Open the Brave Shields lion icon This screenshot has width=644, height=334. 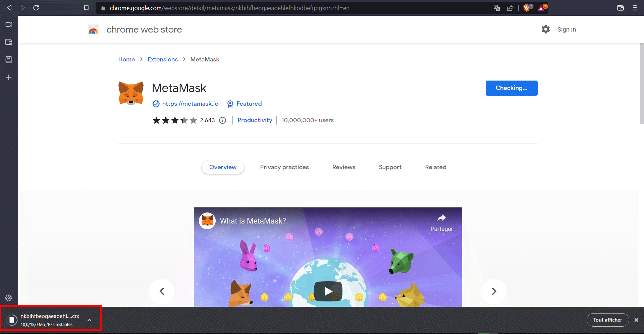[x=527, y=8]
